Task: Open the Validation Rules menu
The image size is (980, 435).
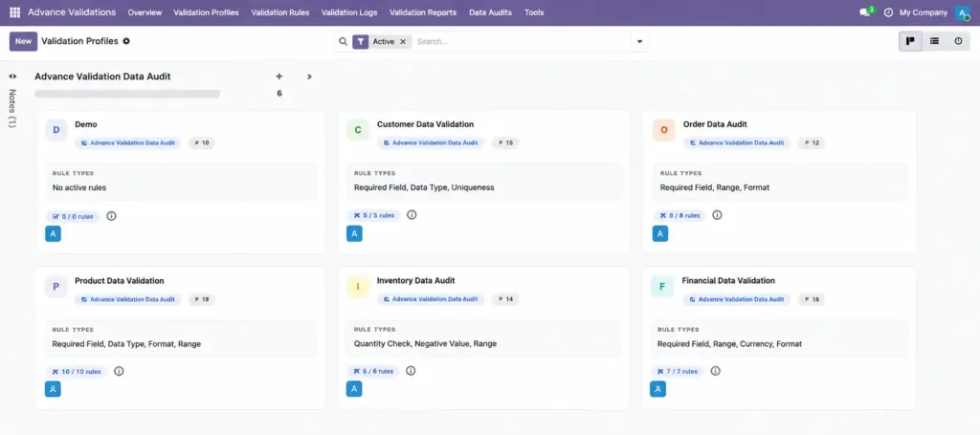Action: [280, 12]
